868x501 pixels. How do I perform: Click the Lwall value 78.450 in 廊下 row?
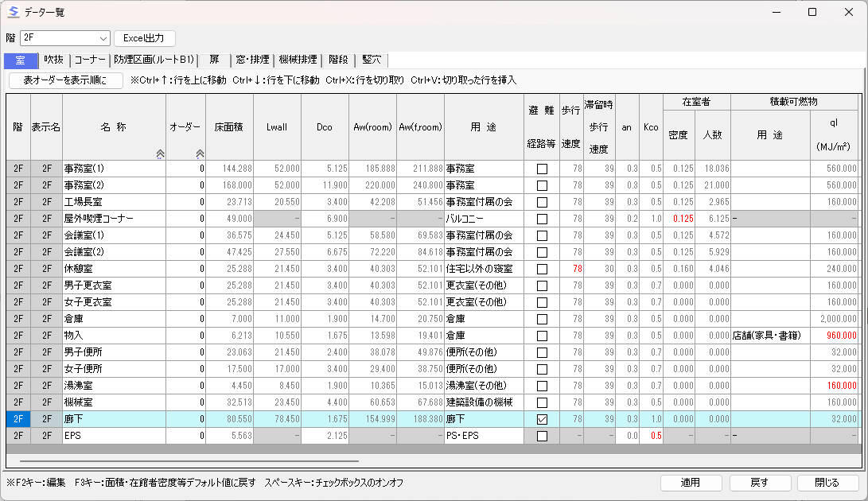pyautogui.click(x=278, y=419)
